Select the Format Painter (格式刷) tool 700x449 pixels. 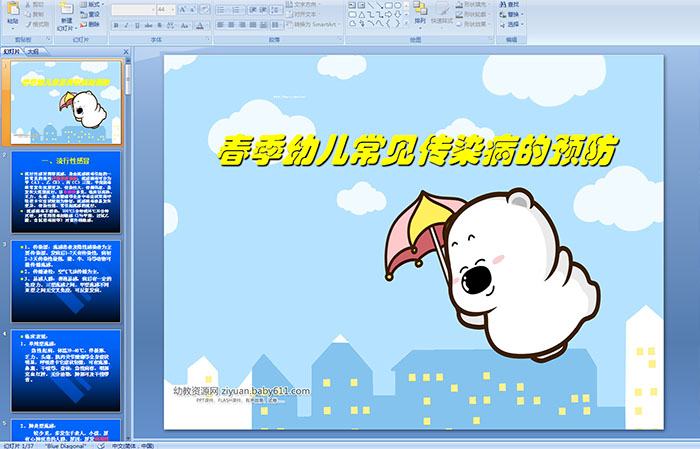pos(37,24)
